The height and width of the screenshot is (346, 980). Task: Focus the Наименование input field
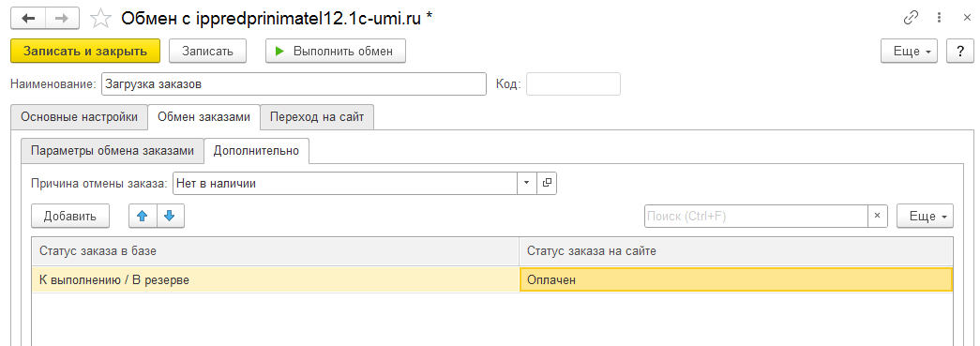(x=294, y=84)
